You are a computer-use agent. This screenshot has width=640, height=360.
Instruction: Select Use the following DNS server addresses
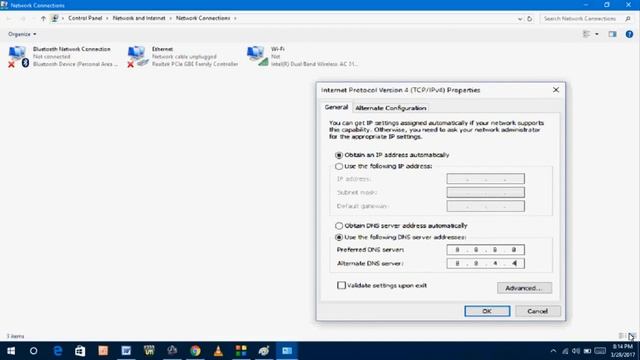[339, 237]
